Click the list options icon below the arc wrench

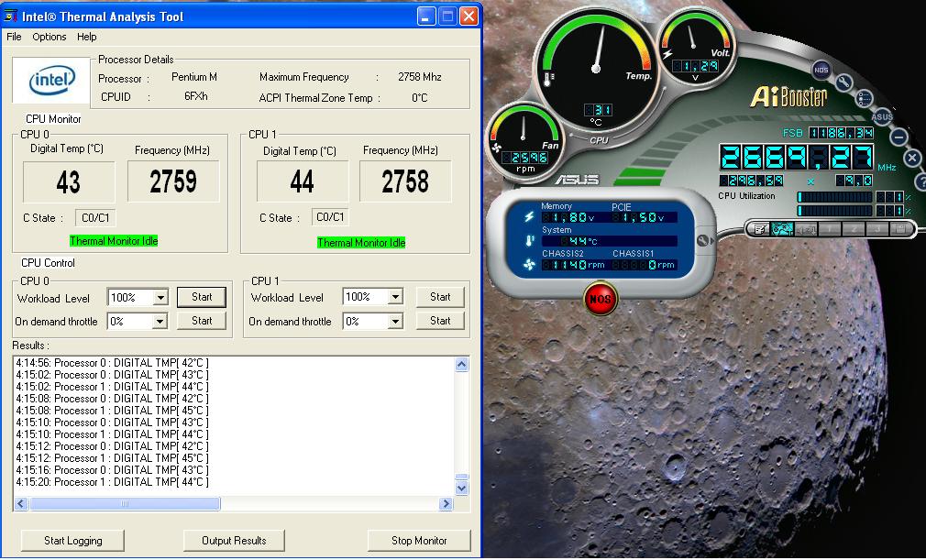(864, 98)
